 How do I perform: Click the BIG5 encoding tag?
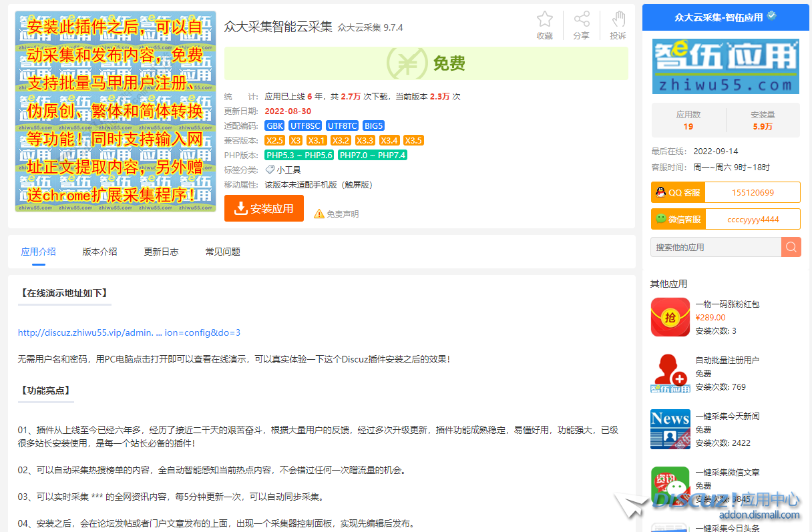tap(374, 125)
